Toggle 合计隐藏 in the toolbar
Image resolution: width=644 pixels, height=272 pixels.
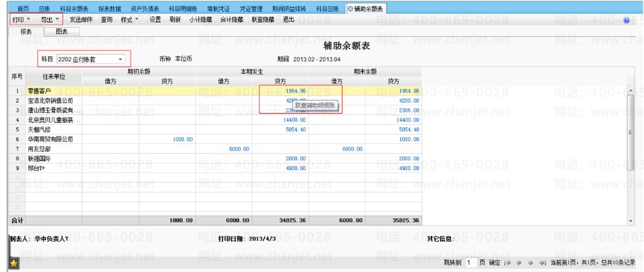pos(231,19)
